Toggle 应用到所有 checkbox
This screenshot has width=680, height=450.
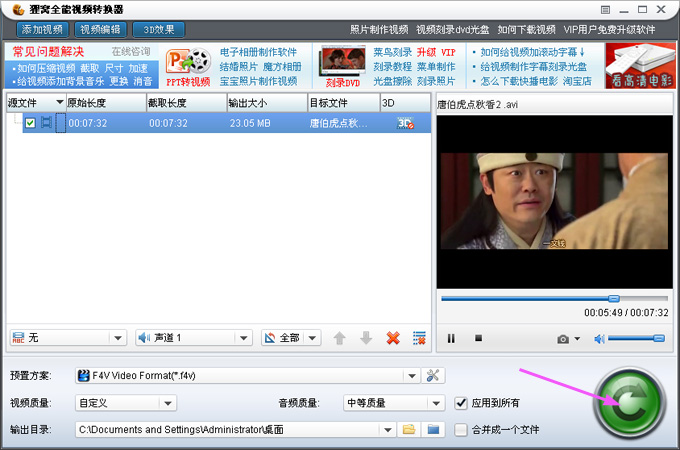(x=461, y=403)
